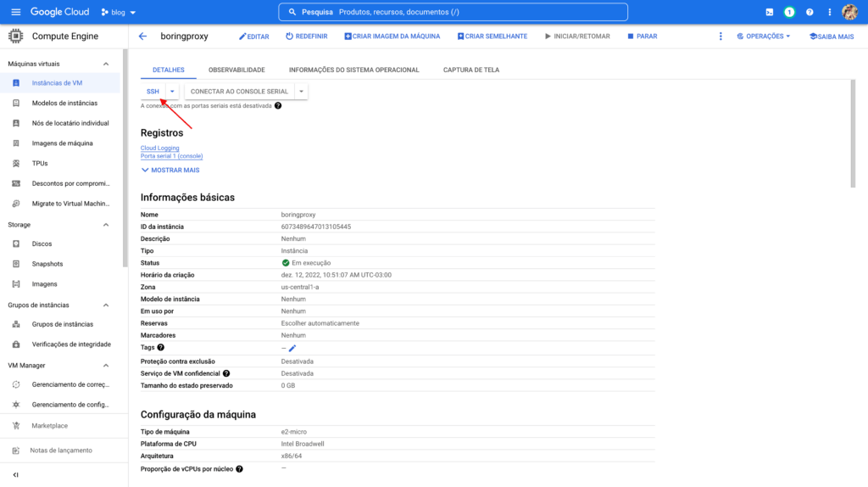The height and width of the screenshot is (487, 868).
Task: Open Gerenciamento de configurações item
Action: tap(60, 405)
